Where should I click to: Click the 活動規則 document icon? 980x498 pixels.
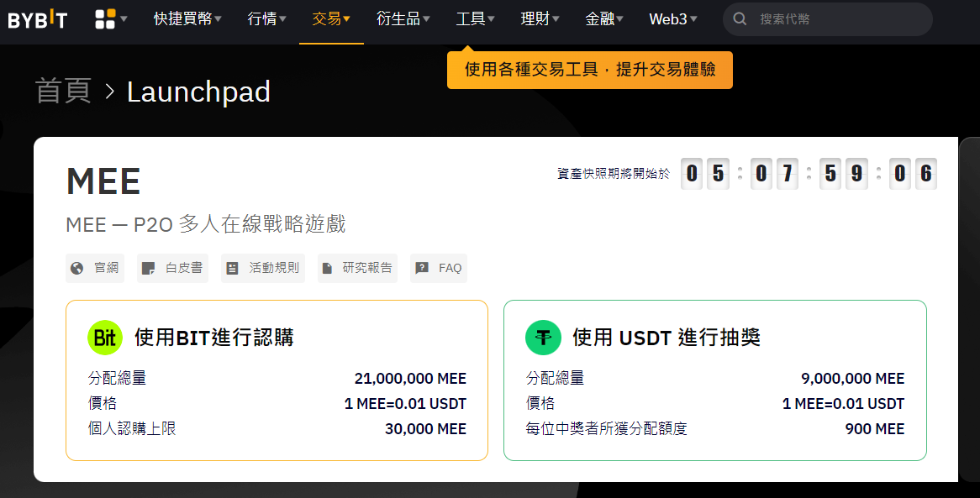(x=232, y=268)
